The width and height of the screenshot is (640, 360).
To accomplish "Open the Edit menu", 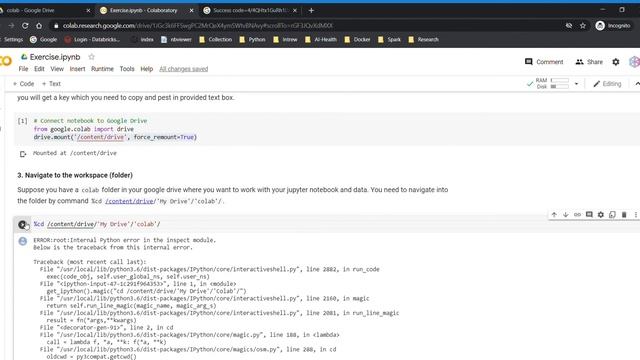I will tap(39, 69).
